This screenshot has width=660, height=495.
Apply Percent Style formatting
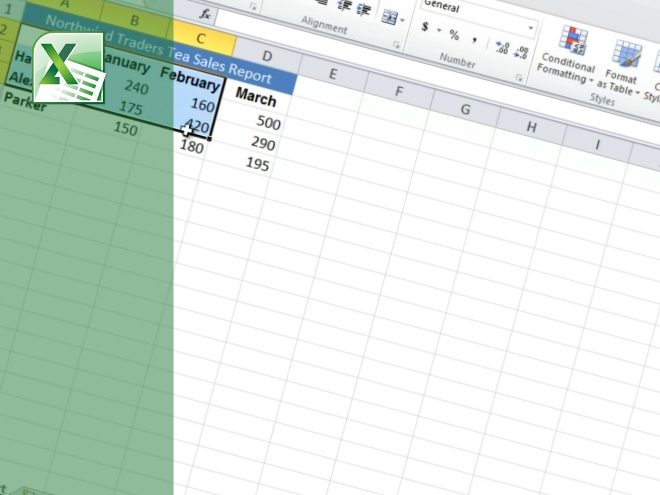coord(453,35)
